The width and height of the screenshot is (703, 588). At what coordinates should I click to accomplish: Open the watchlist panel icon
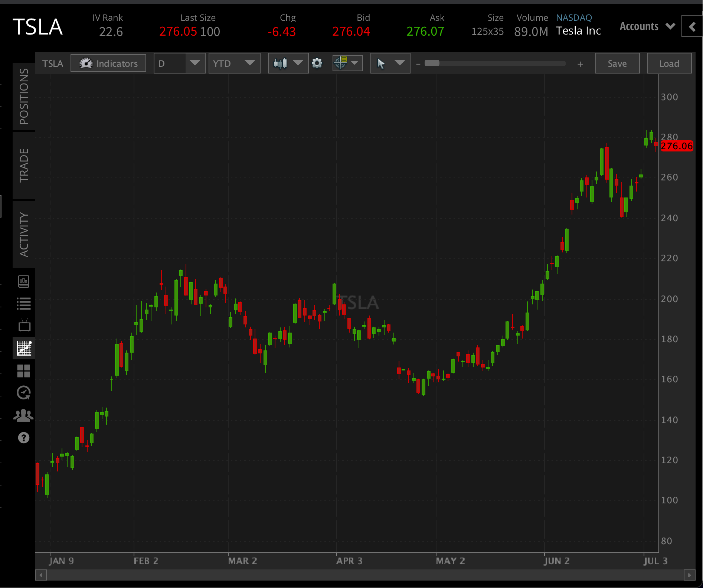pyautogui.click(x=24, y=303)
